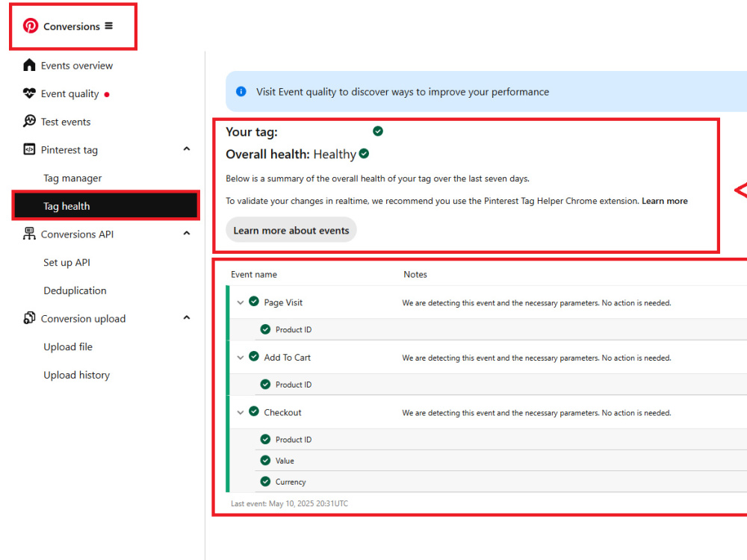Click the green checkmark next to Your tag
The width and height of the screenshot is (747, 560).
pos(378,131)
